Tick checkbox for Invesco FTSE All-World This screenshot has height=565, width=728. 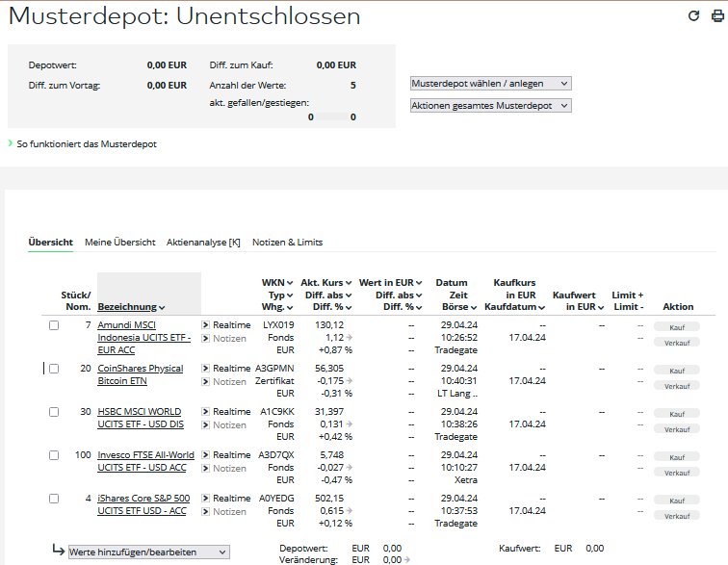(x=54, y=455)
